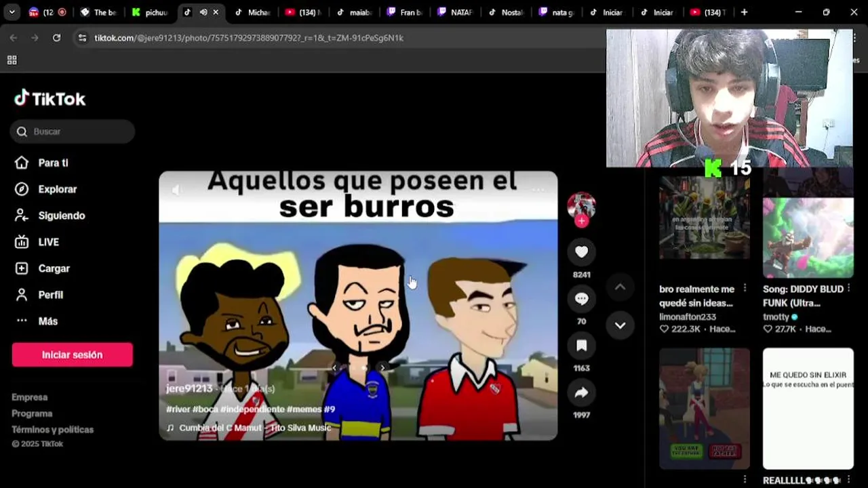The image size is (868, 488).
Task: Like the post with the heart
Action: coord(581,252)
